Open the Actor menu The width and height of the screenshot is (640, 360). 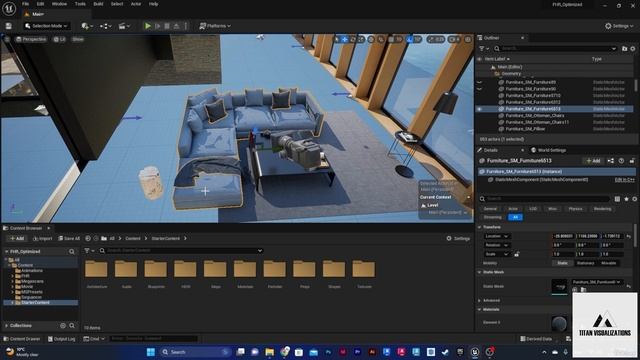pos(136,4)
